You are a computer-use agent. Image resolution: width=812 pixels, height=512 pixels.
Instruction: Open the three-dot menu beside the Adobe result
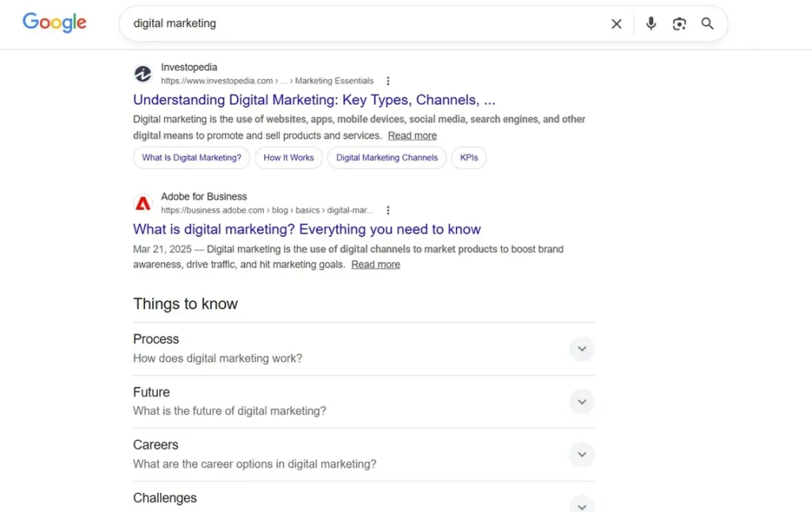388,210
